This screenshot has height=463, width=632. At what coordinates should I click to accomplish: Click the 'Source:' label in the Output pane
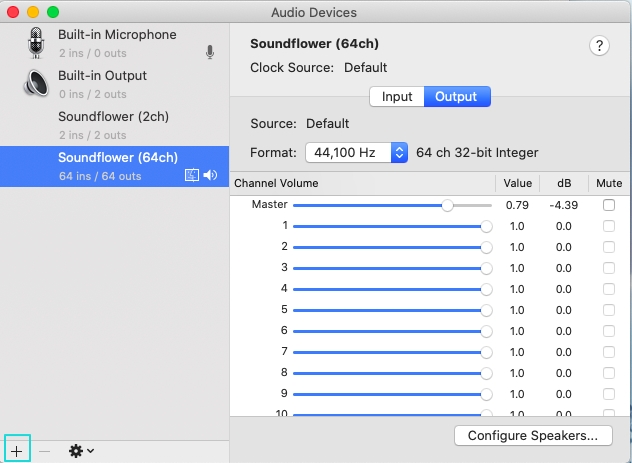pos(273,124)
